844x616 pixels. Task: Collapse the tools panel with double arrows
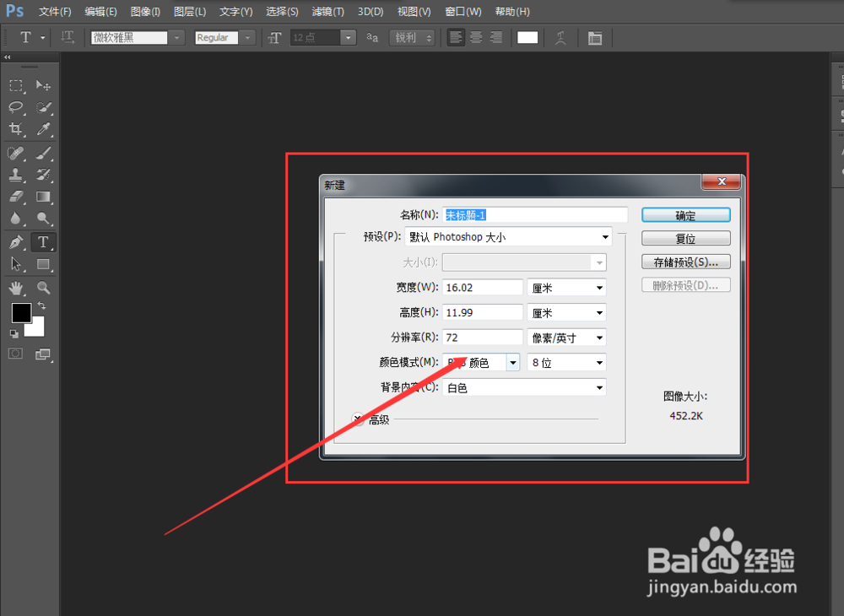coord(7,57)
